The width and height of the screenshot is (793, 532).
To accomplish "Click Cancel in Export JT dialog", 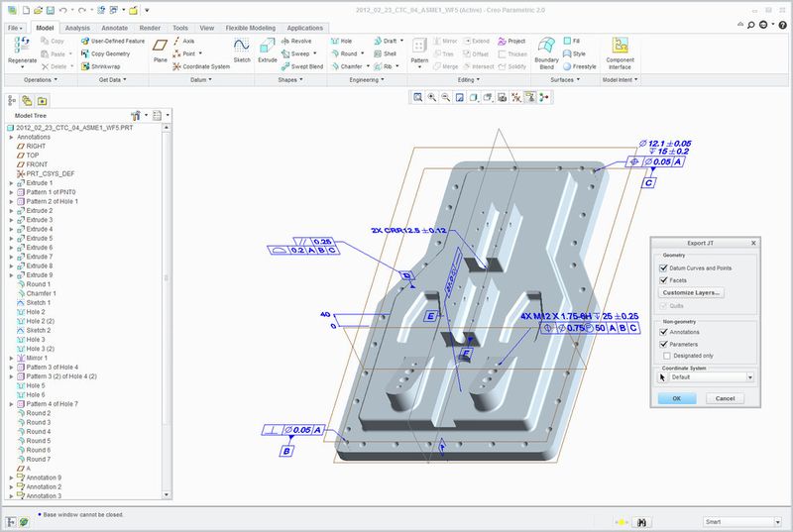I will (x=725, y=398).
